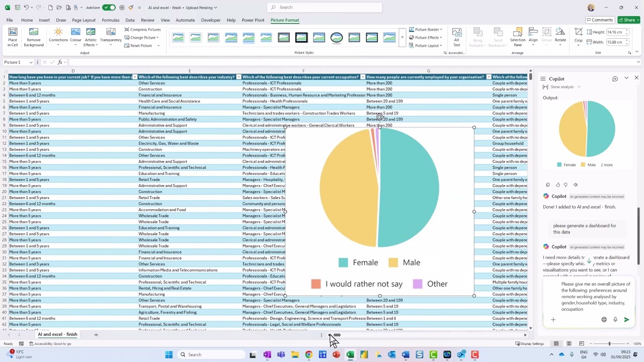Image resolution: width=644 pixels, height=362 pixels.
Task: Open filter for 'best describes your industry' column
Action: [238, 77]
